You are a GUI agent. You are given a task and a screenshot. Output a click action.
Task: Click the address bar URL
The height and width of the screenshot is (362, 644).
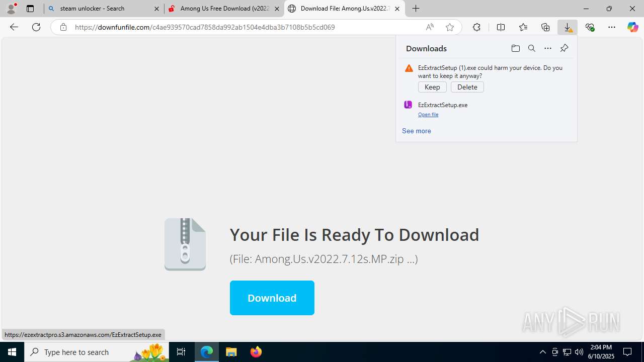point(205,27)
